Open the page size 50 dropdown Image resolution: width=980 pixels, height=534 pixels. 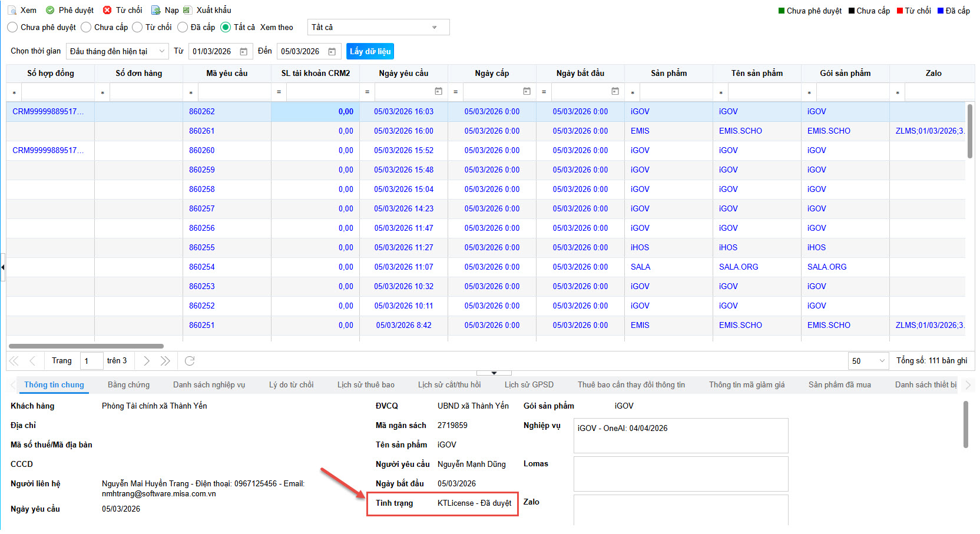coord(868,361)
